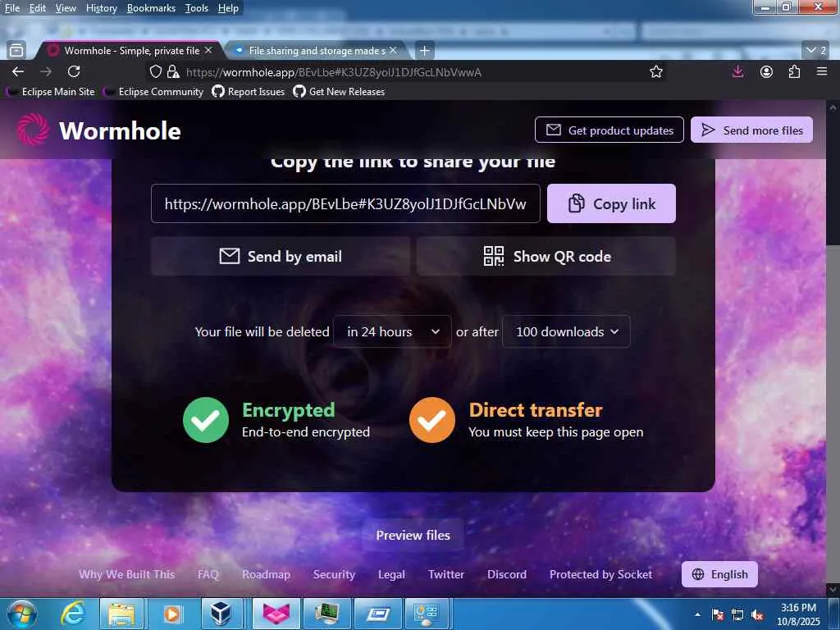
Task: Open Get New Releases bookmark
Action: point(339,92)
